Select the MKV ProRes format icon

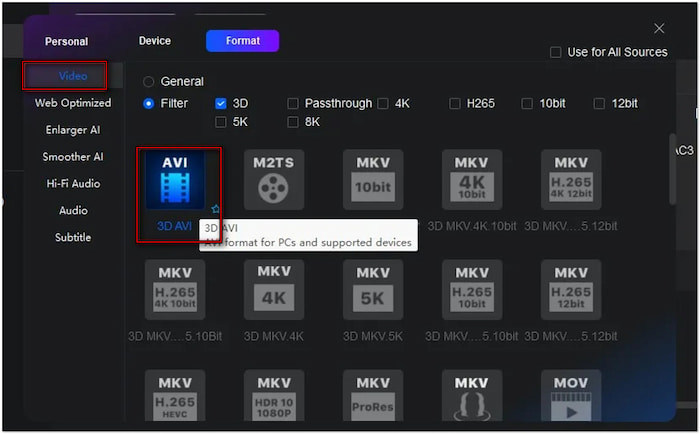tap(373, 398)
